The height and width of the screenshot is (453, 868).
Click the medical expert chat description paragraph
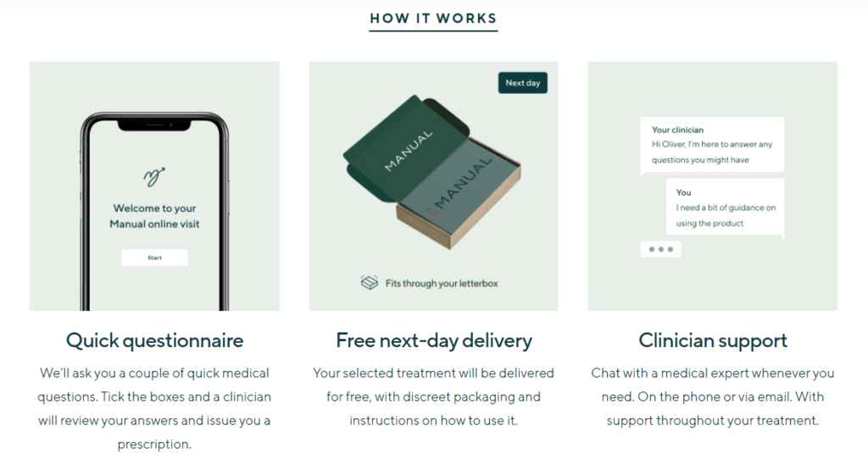click(712, 396)
